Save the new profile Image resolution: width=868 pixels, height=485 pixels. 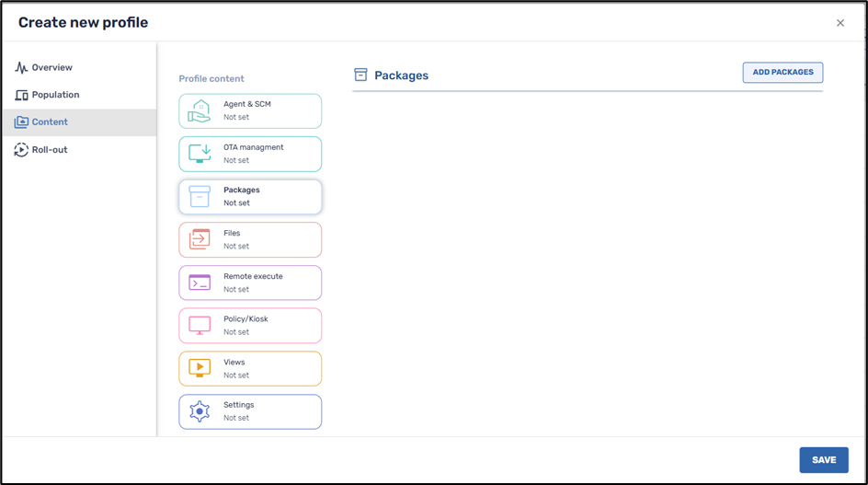coord(823,460)
